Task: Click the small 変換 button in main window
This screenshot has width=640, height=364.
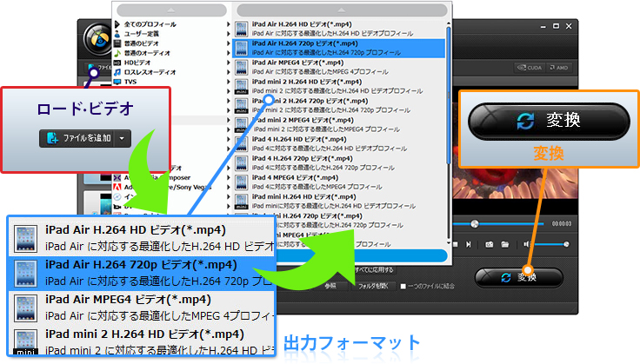Action: pyautogui.click(x=519, y=278)
